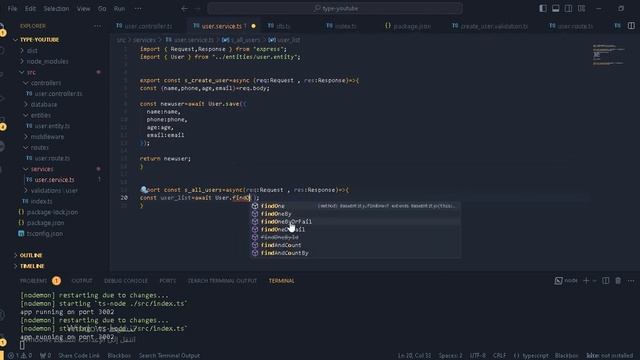Open the Selection menu
640x360 pixels.
coord(56,9)
